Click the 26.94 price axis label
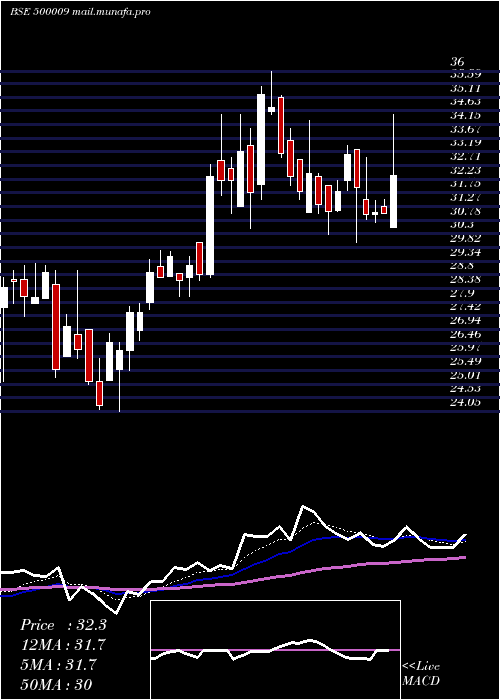This screenshot has height=700, width=500. (465, 321)
